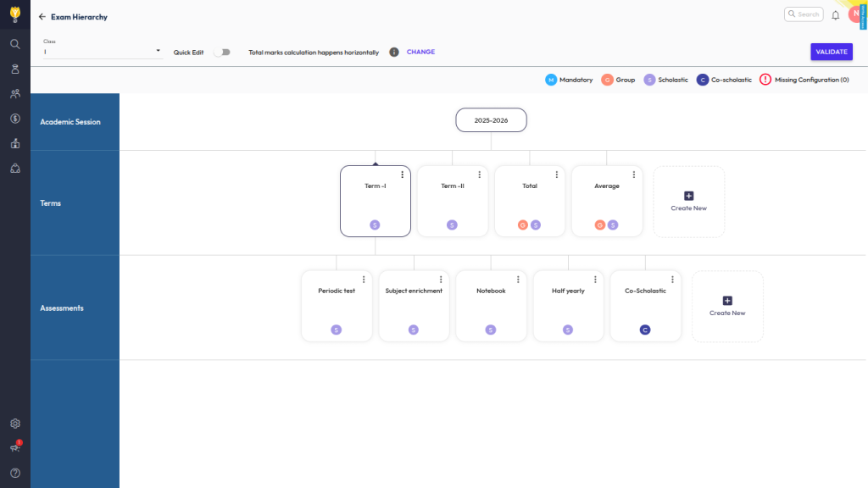Image resolution: width=868 pixels, height=488 pixels.
Task: Open three-dot menu on Periodic test card
Action: tap(364, 280)
